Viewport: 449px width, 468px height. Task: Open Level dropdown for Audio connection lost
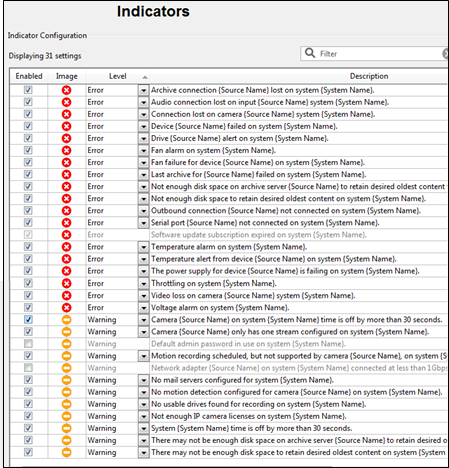coord(143,102)
